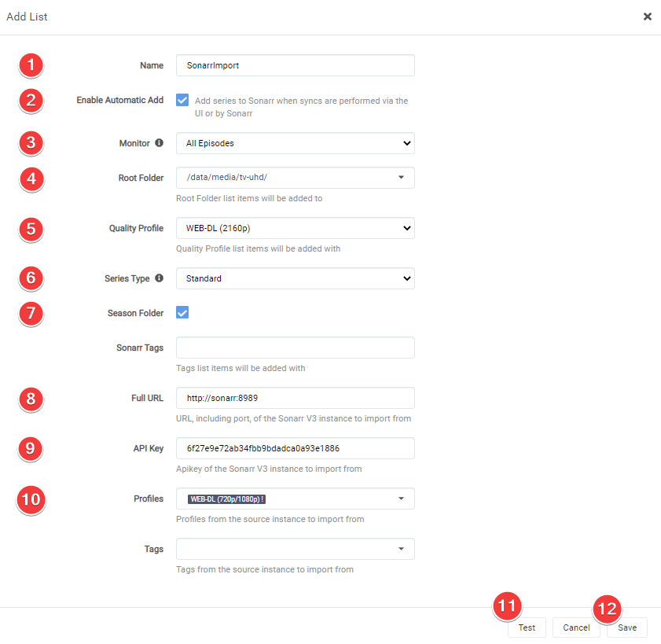Toggle the Season Folder checkbox
Screen dimensions: 661x644
[182, 312]
